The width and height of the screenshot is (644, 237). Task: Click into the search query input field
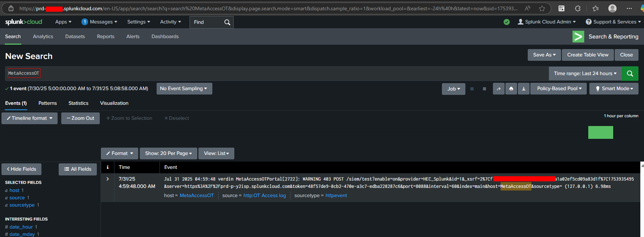pyautogui.click(x=277, y=74)
